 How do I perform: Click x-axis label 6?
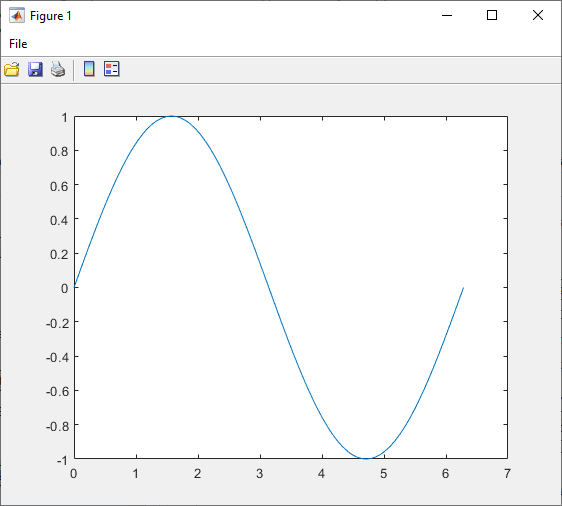point(446,474)
